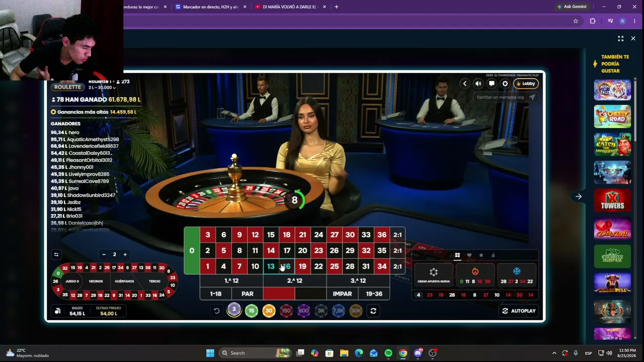Screen dimensions: 644x362
Task: Open the Cheesy Road game thumbnail
Action: click(x=612, y=117)
